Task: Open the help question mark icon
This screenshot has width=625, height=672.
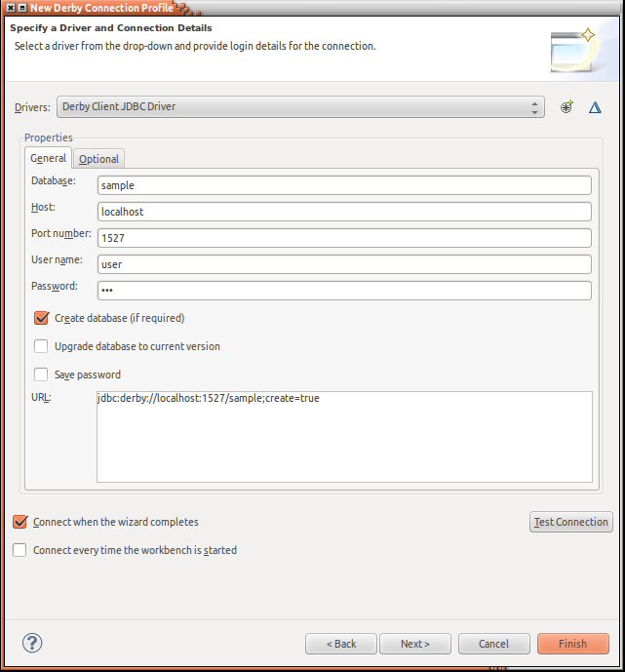Action: pos(32,643)
